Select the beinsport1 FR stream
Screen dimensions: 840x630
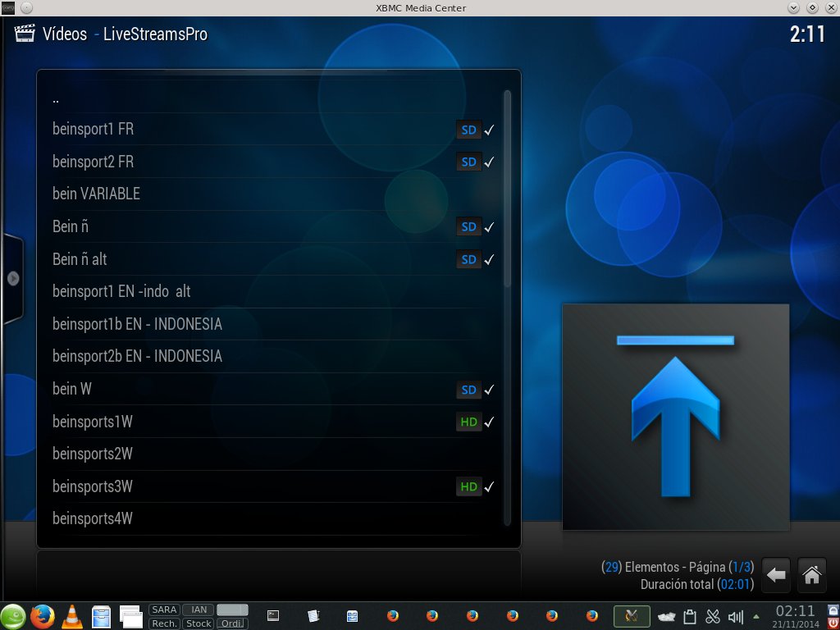93,130
